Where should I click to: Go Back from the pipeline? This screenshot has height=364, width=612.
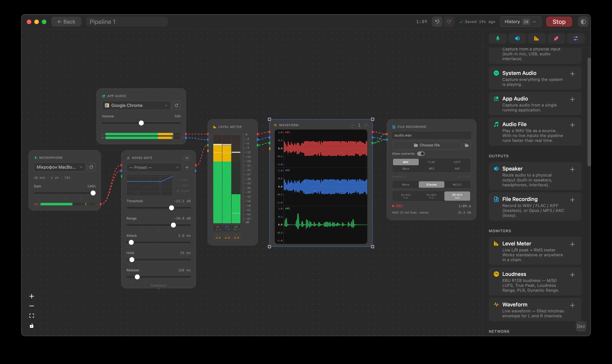click(66, 22)
